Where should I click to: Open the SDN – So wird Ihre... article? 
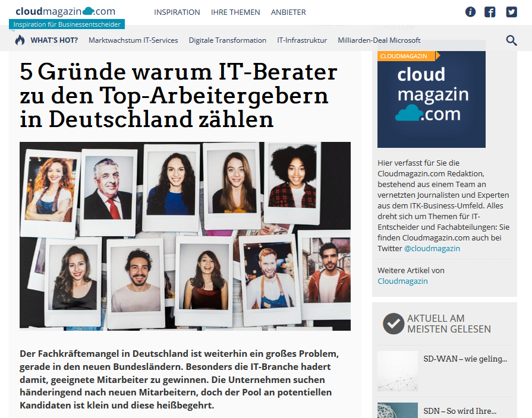coord(459,411)
